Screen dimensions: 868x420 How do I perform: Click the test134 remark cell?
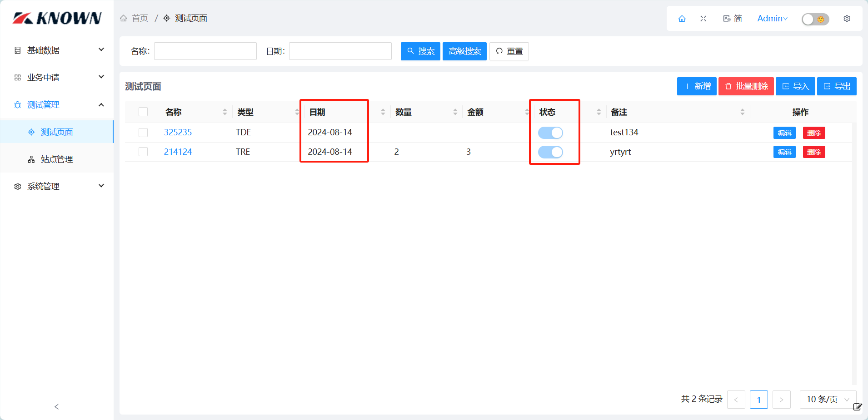(624, 132)
